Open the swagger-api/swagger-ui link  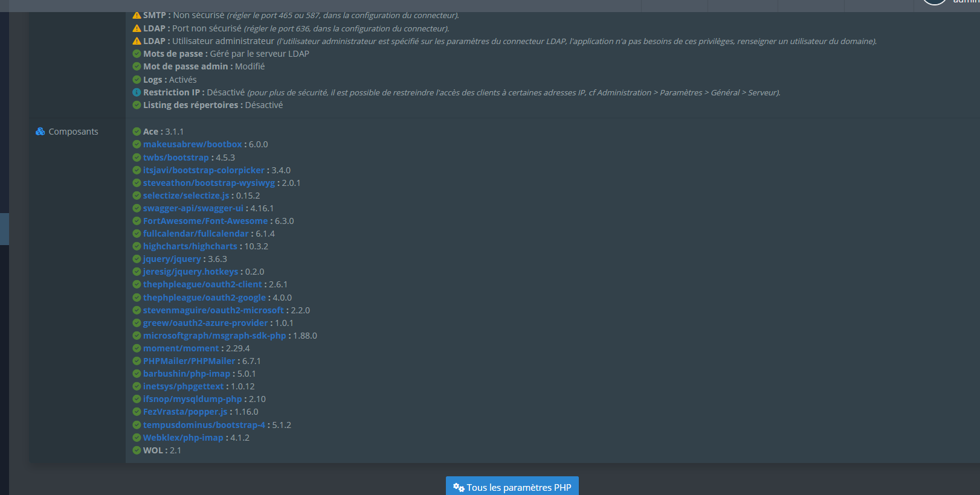(x=193, y=208)
